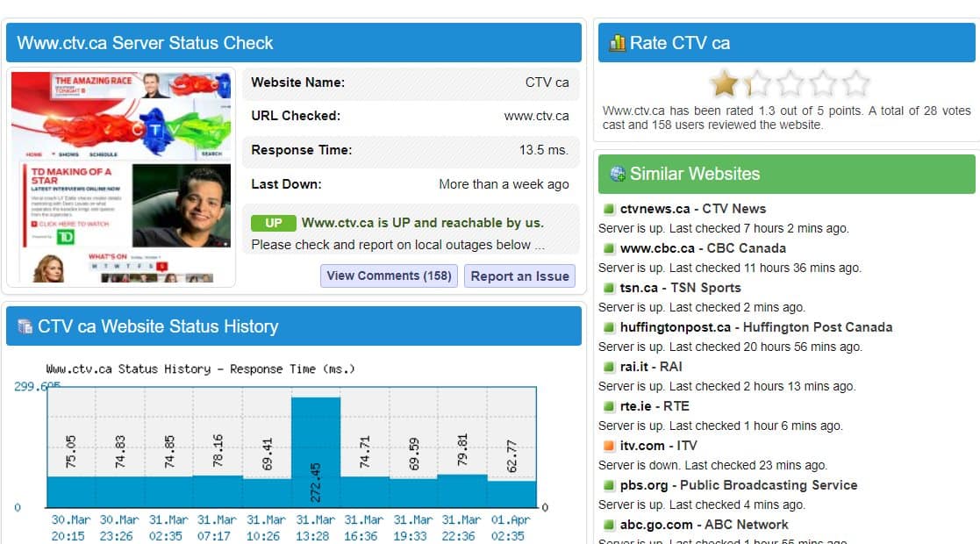Screen dimensions: 980x544
Task: Click the orange status icon next to itv.com
Action: click(609, 446)
